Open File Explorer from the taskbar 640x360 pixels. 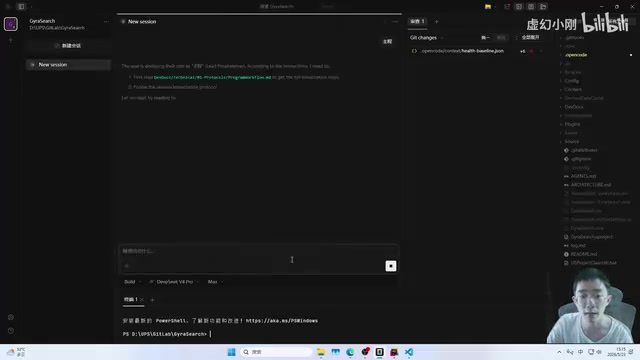[321, 352]
